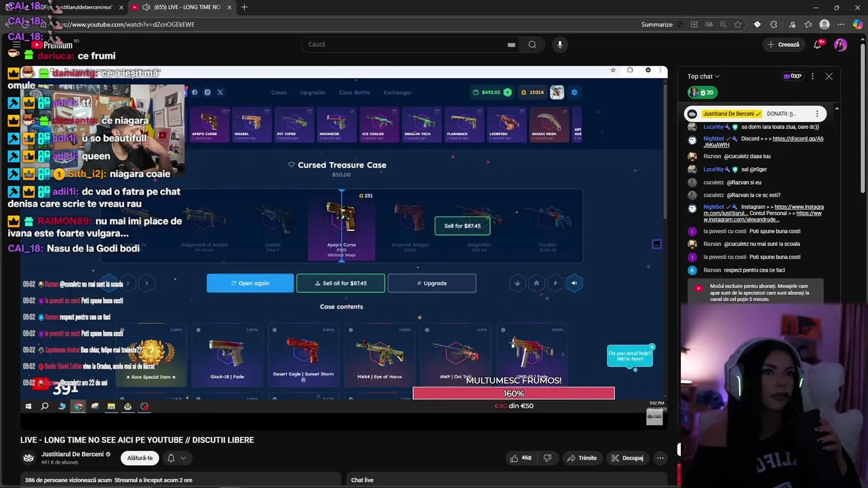Toggle channel notification bell below video
Screen dimensions: 868x488
171,458
